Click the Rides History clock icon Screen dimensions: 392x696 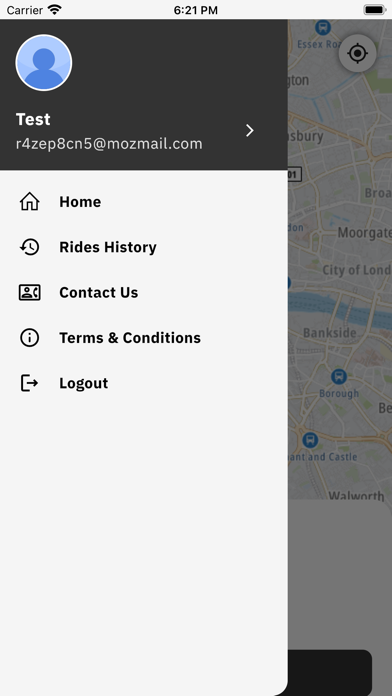30,247
